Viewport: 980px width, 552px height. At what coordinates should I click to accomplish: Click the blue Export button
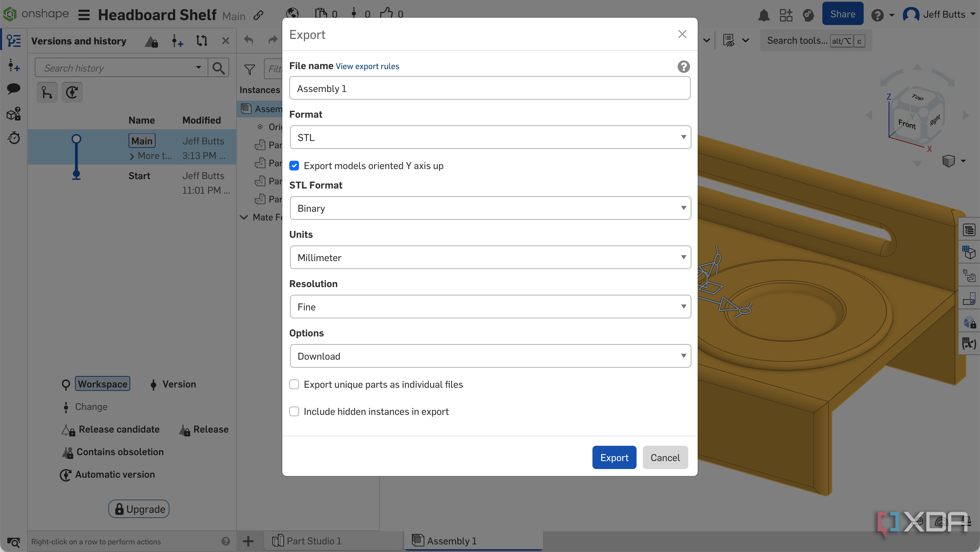(x=614, y=457)
